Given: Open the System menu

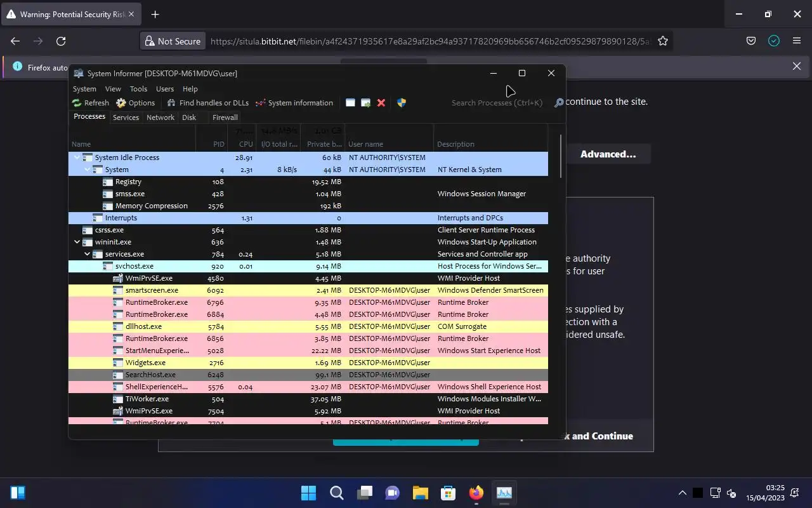Looking at the screenshot, I should (x=84, y=89).
